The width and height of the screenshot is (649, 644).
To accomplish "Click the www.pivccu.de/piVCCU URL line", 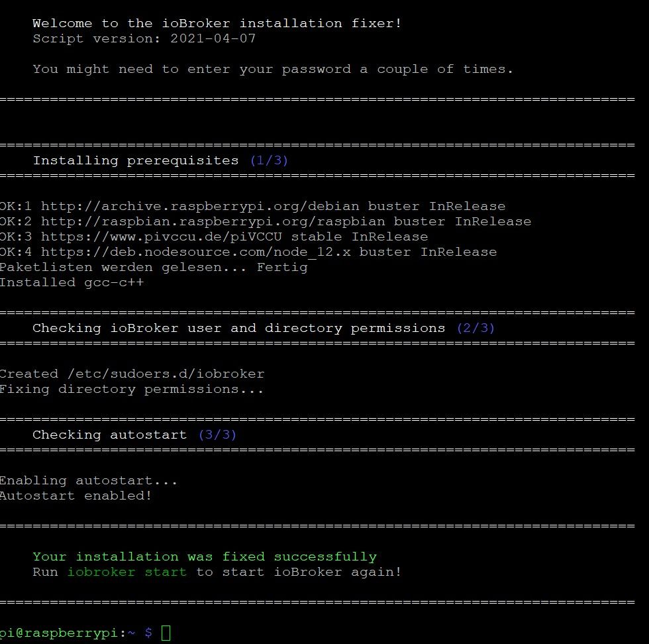I will (214, 237).
